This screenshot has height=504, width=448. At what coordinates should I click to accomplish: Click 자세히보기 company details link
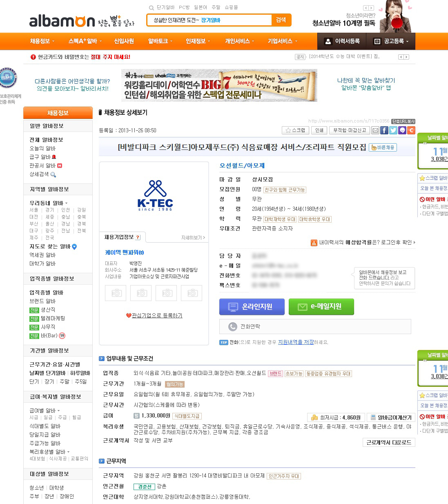point(193,238)
